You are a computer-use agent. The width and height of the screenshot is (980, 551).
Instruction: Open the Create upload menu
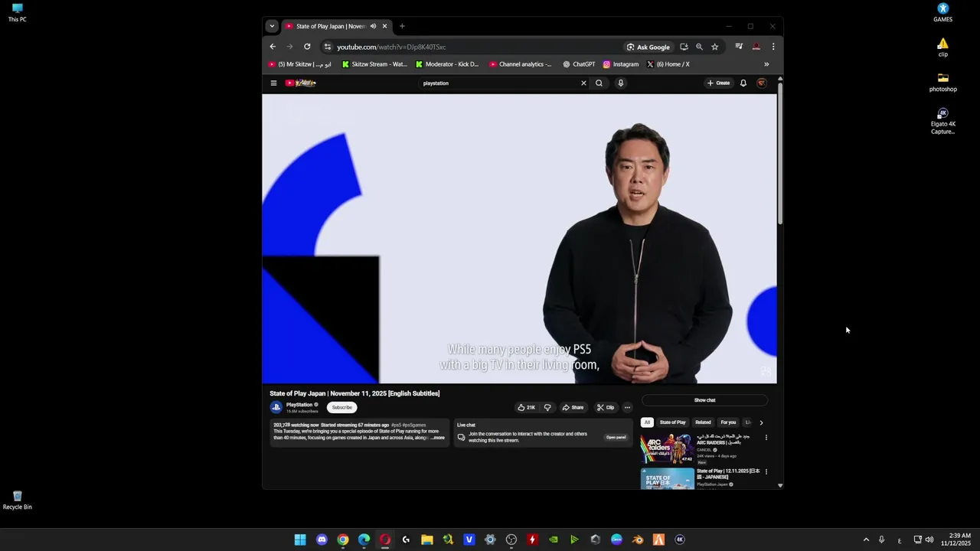(719, 83)
